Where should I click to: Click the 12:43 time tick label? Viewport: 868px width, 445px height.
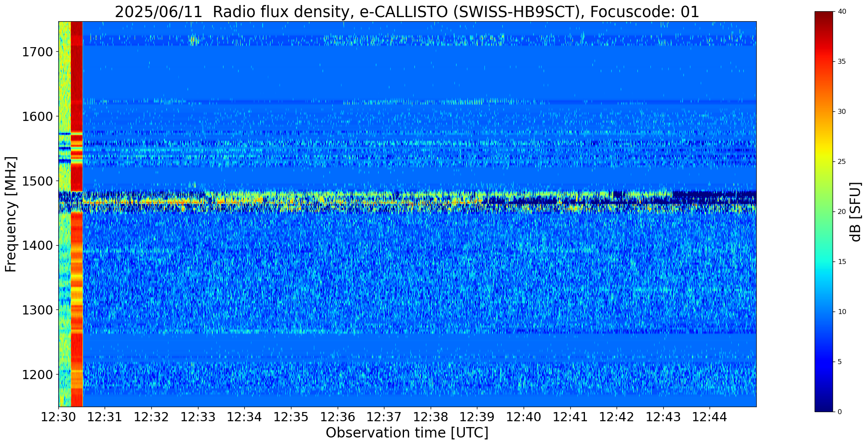[x=663, y=417]
